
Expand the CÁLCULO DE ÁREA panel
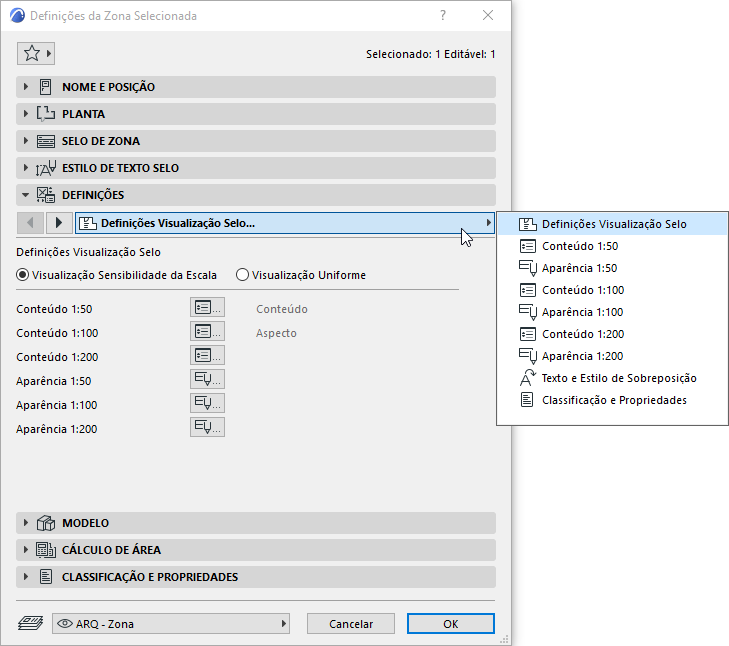point(256,550)
